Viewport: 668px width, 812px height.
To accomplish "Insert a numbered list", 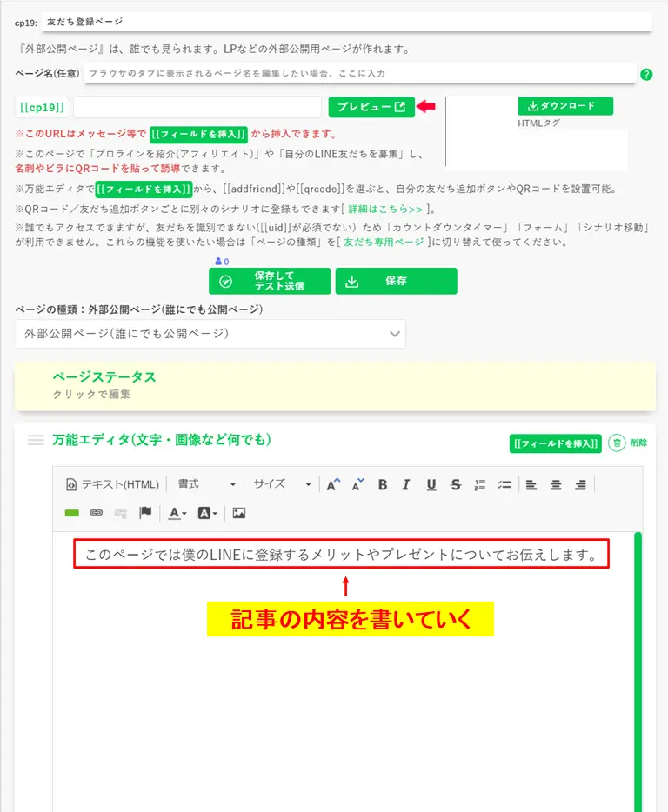I will coord(480,485).
